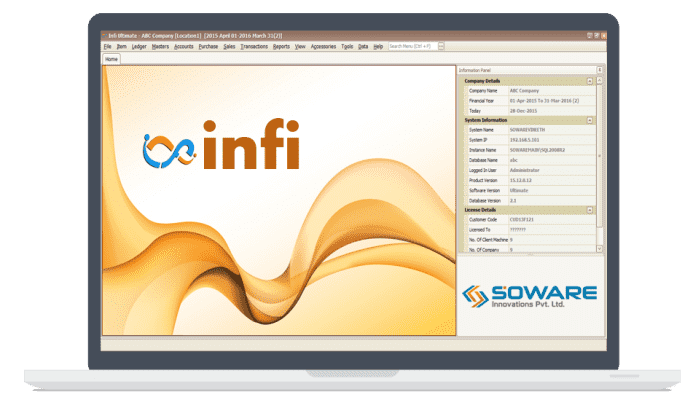Open the Transactions menu
This screenshot has width=700, height=400.
tap(254, 46)
